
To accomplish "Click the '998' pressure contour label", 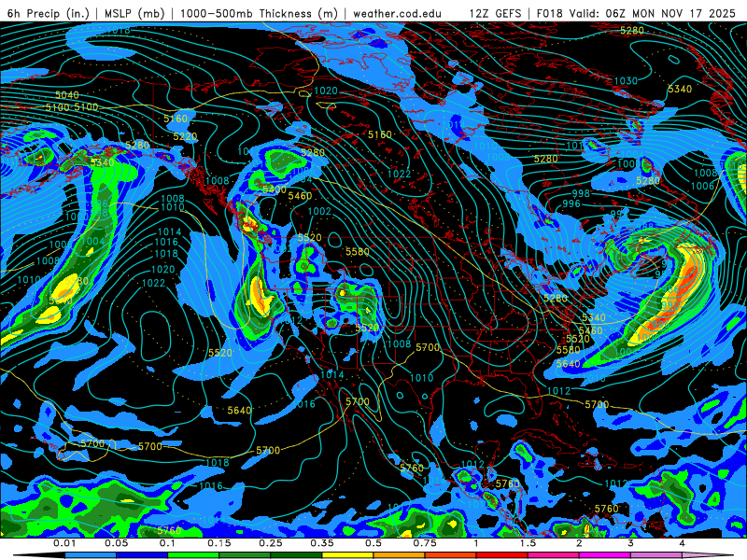I will (581, 193).
